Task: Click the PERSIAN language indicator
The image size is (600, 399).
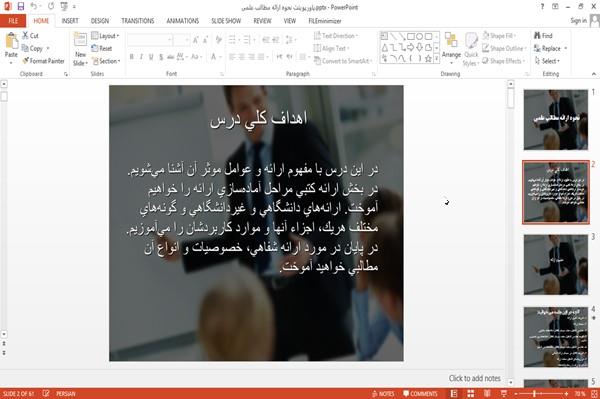Action: (x=66, y=394)
